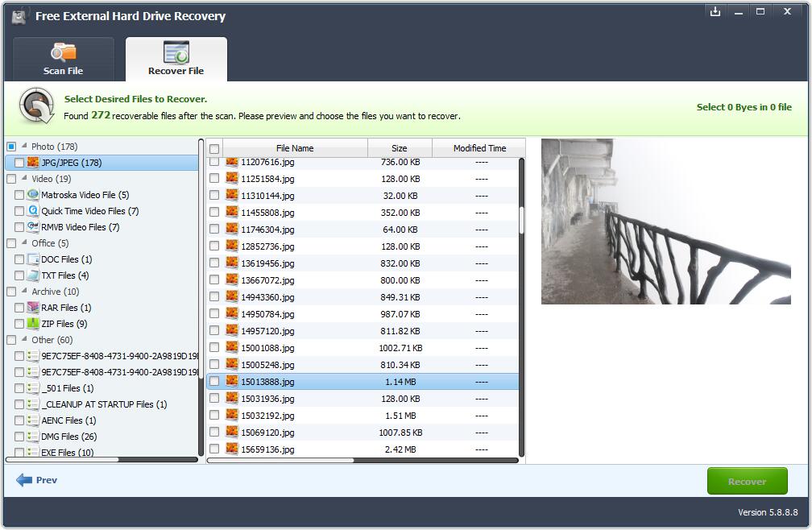This screenshot has height=530, width=812.
Task: Select file row 12852736.jpg
Action: pos(362,246)
